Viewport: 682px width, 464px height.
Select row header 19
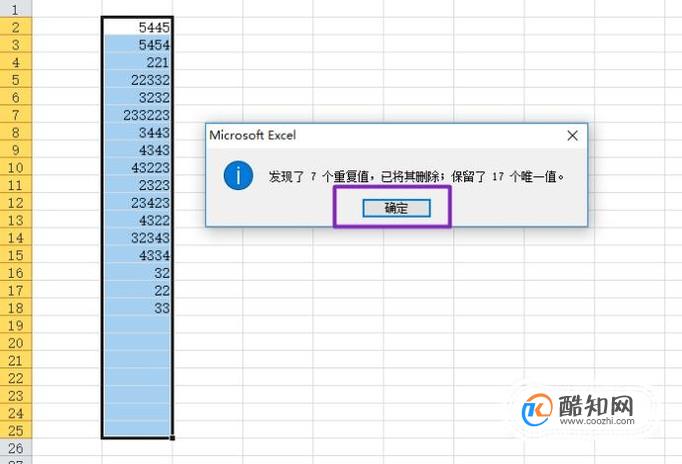16,325
